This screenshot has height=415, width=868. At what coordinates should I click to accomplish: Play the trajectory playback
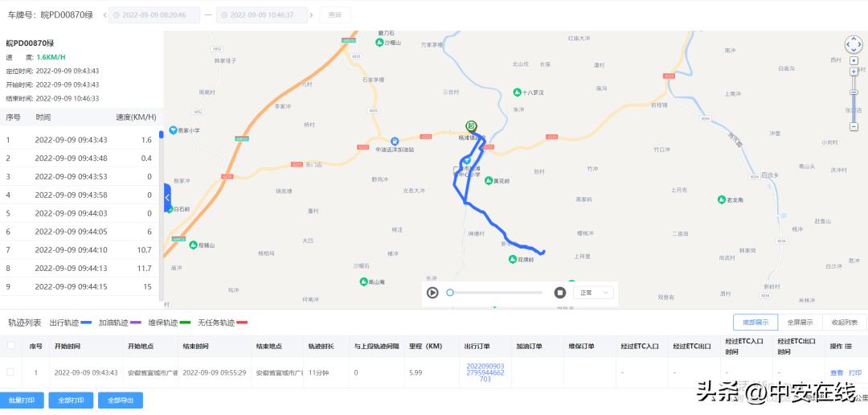[x=432, y=293]
